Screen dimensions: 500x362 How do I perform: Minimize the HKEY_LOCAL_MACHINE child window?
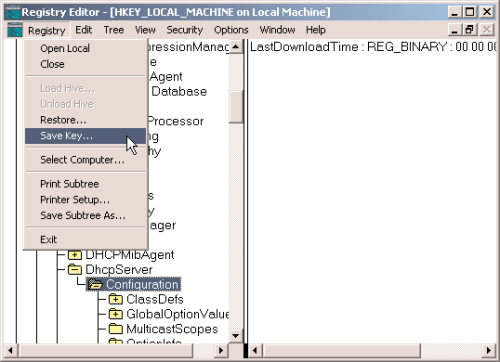[455, 30]
